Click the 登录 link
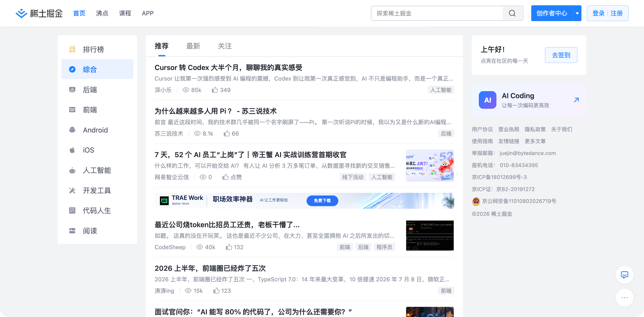 coord(598,13)
